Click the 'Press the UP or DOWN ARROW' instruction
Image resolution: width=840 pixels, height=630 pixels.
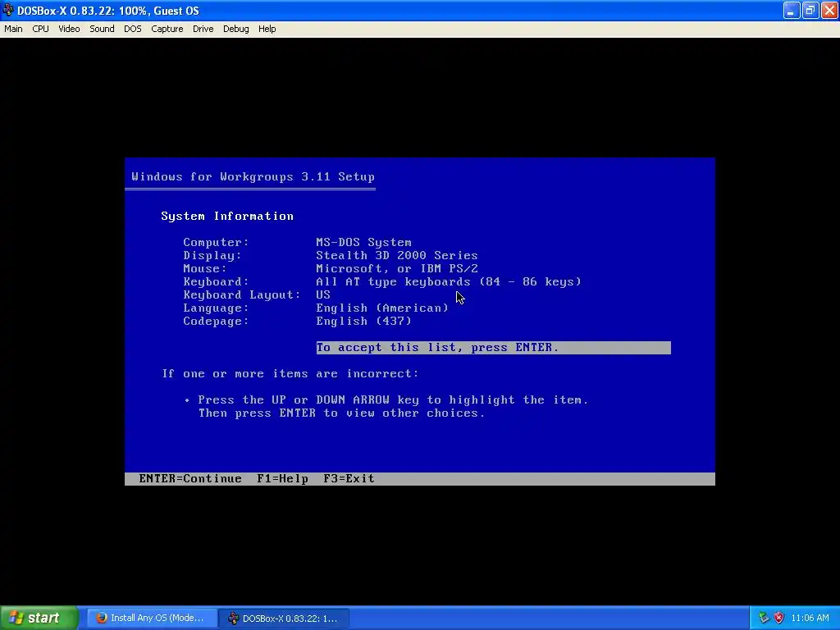(x=393, y=399)
